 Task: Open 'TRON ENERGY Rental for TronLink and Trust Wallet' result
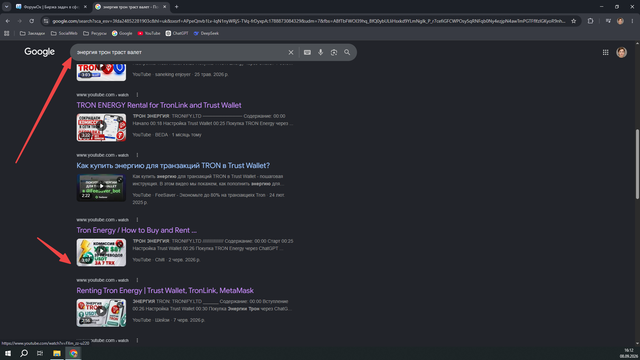pos(159,105)
